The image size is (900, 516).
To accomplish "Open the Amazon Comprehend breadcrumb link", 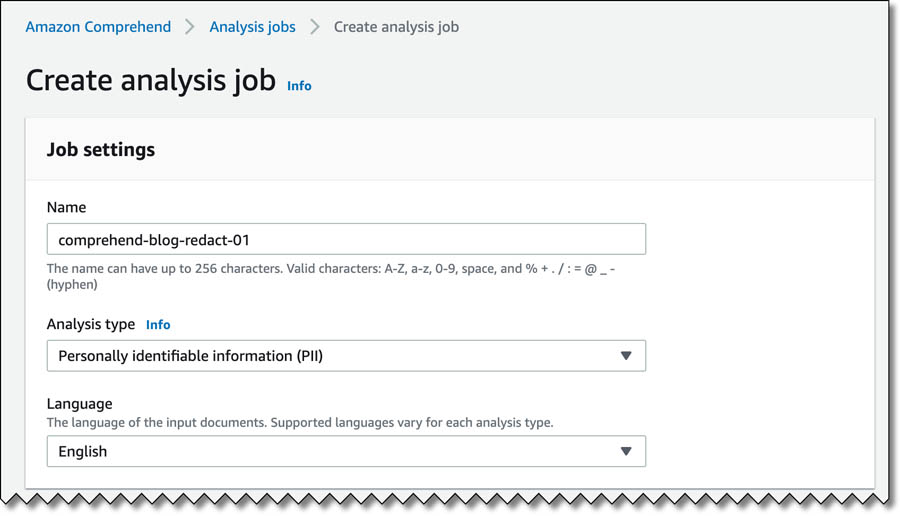I will coord(98,27).
